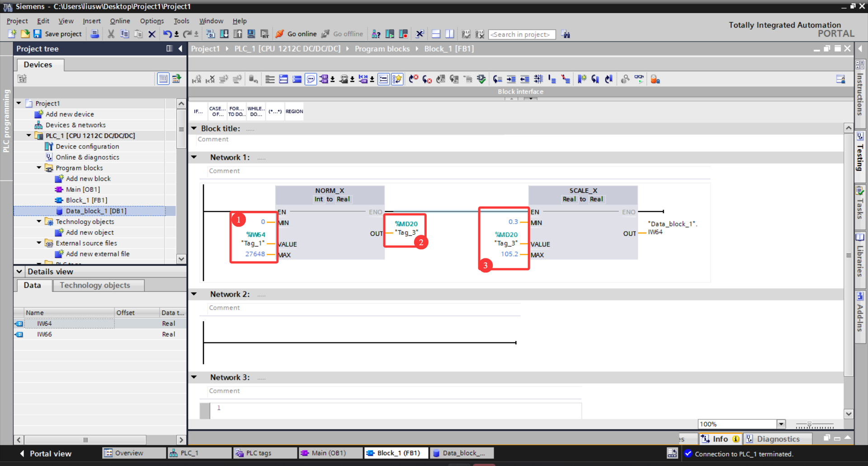Download to device icon
This screenshot has width=868, height=466.
point(224,34)
